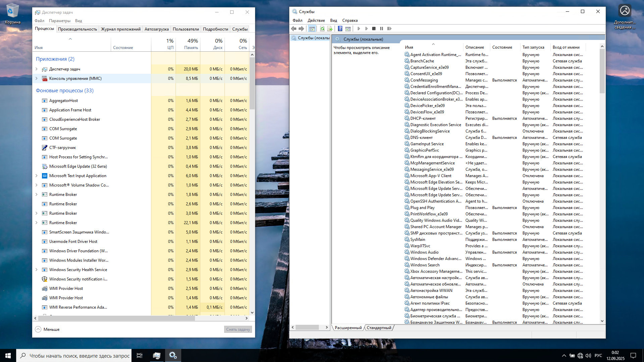Viewport: 644px width, 362px height.
Task: Toggle the show/hide action pane icon
Action: coord(348,29)
